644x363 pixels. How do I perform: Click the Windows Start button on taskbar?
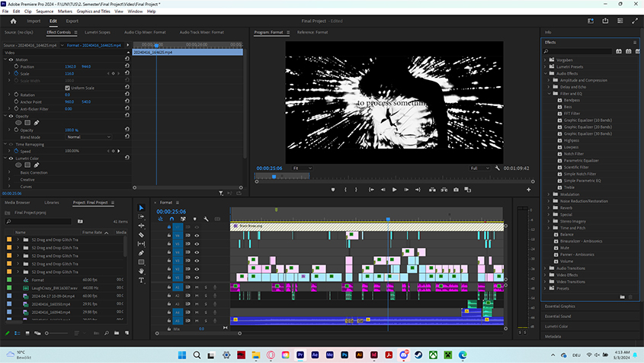pos(181,355)
